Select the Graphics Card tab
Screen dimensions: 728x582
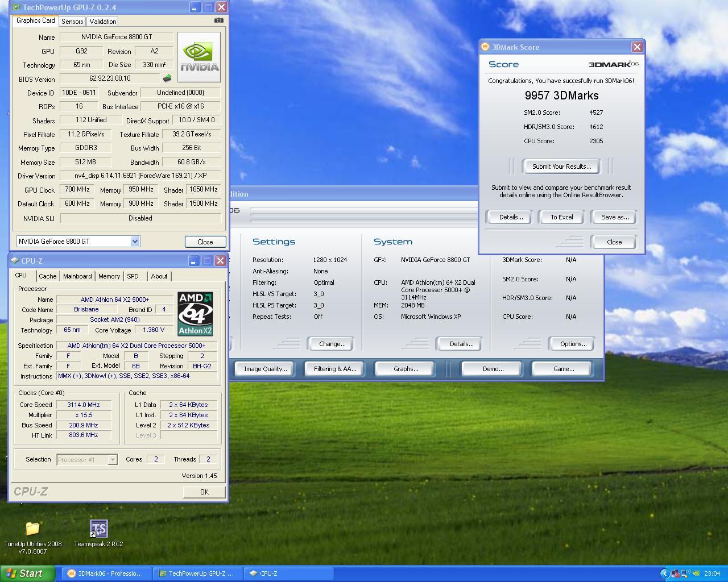(x=35, y=20)
